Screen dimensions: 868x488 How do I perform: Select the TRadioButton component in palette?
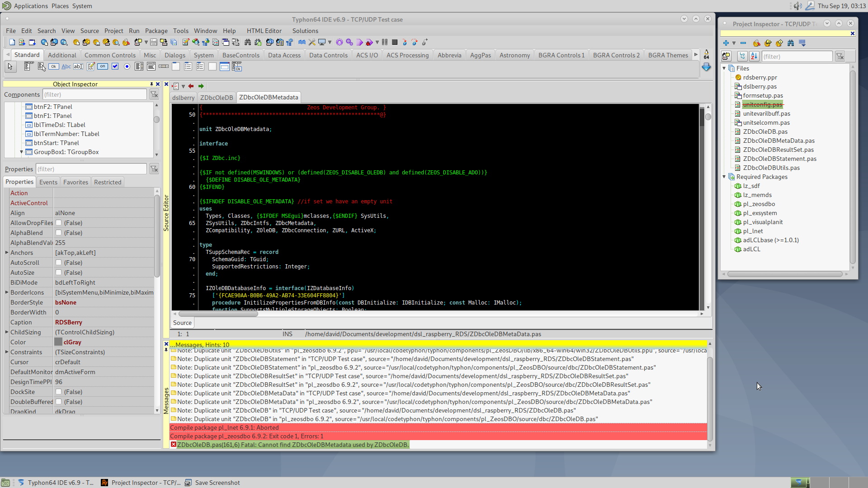coord(127,67)
